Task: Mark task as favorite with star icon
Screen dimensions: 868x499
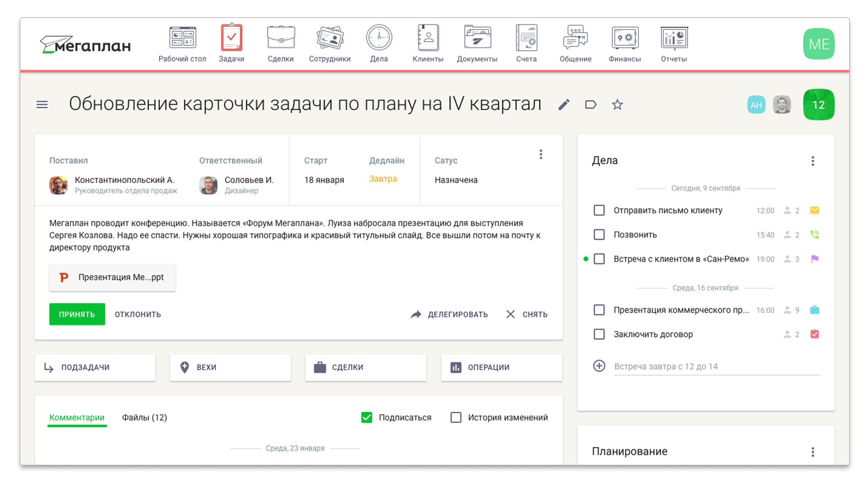Action: [617, 104]
